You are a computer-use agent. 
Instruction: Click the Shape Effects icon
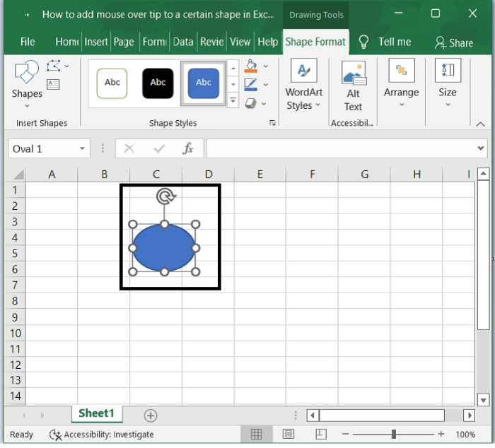coord(250,103)
